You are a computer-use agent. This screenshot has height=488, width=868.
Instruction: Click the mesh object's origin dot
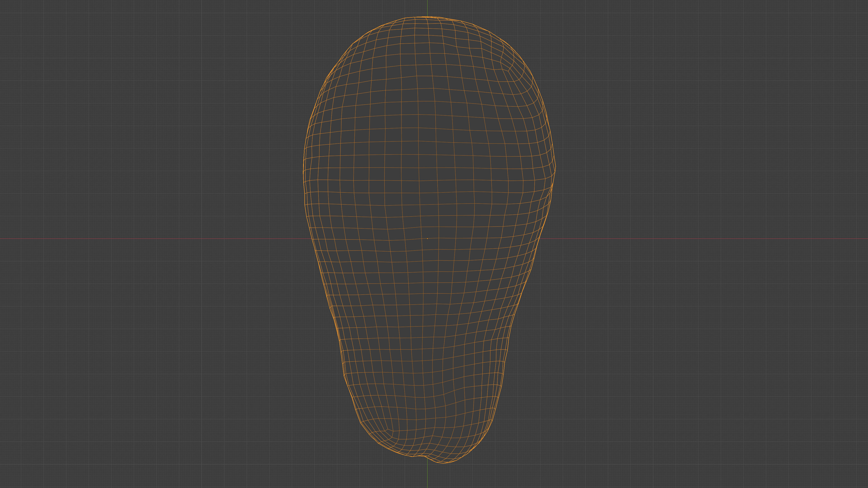tap(427, 238)
